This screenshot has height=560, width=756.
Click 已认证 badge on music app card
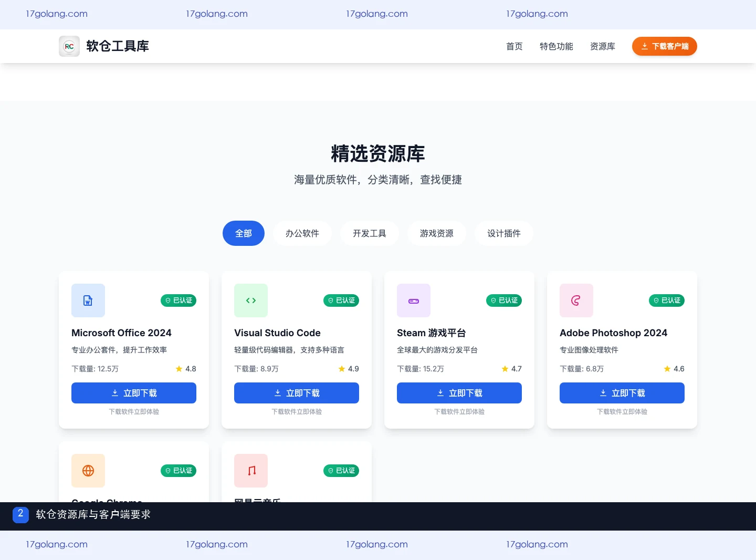pyautogui.click(x=341, y=471)
